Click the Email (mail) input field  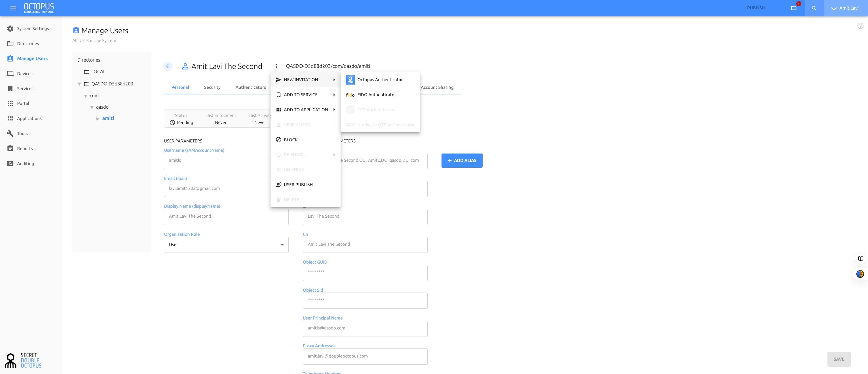[217, 189]
